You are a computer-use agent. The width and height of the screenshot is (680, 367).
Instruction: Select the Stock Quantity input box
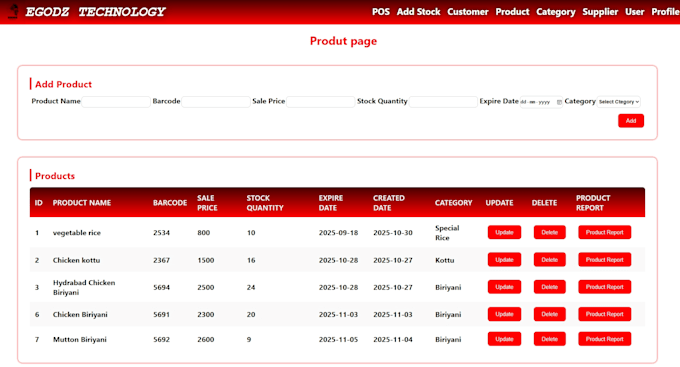[443, 102]
